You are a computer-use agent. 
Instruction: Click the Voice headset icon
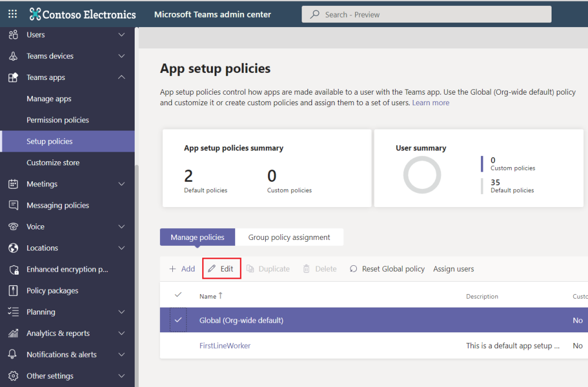point(12,226)
